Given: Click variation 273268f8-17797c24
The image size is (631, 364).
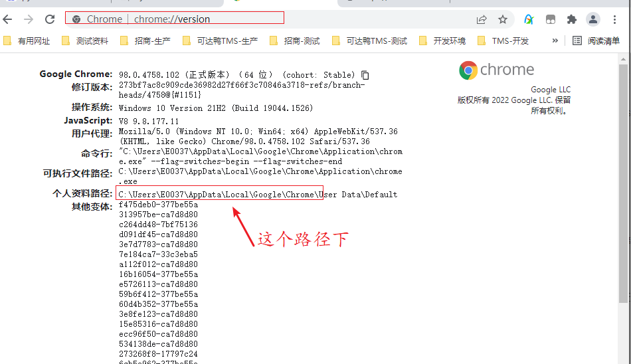Looking at the screenshot, I should [x=158, y=354].
